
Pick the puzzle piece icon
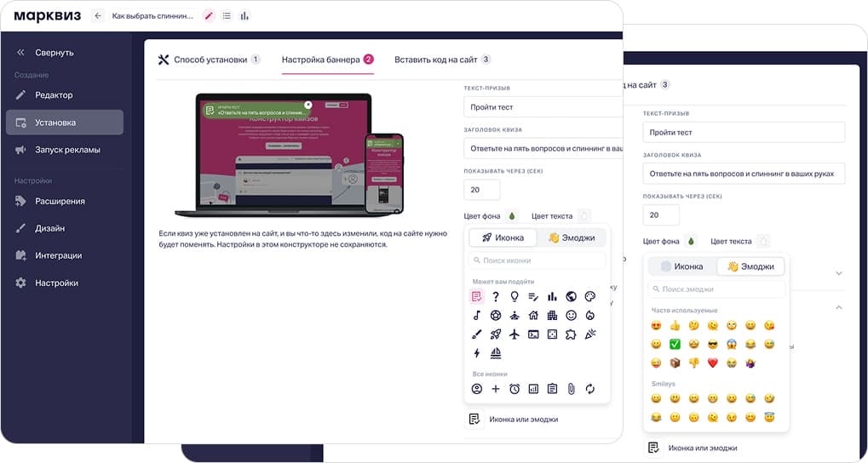point(572,334)
